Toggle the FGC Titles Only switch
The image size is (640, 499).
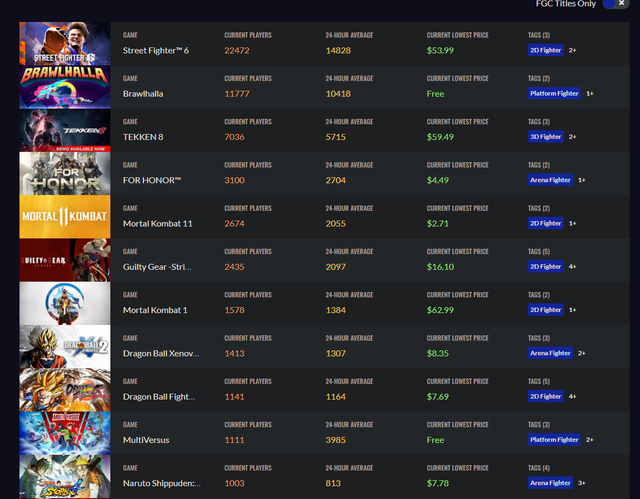tap(616, 4)
